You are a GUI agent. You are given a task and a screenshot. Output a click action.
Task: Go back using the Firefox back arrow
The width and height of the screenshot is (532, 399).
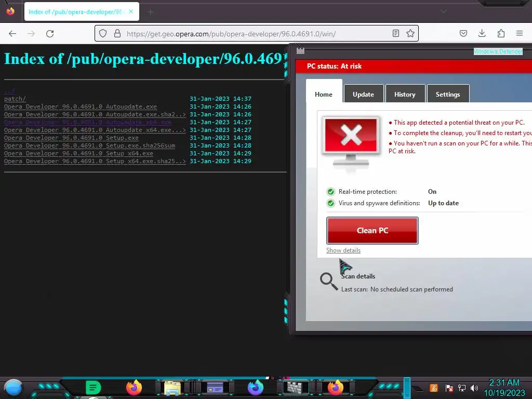(12, 34)
